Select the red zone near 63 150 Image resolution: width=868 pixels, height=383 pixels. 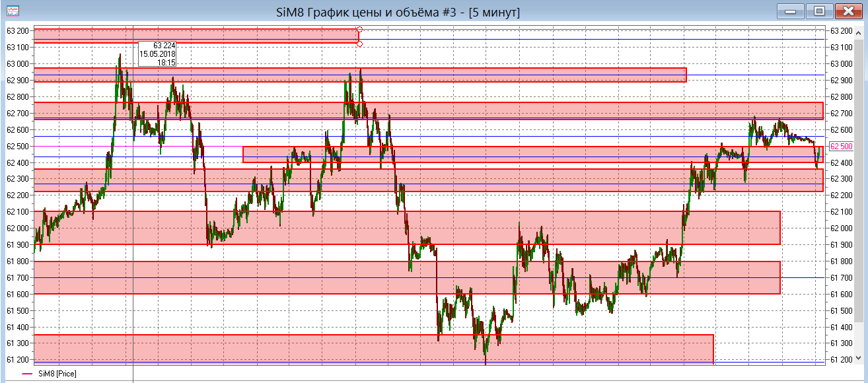[196, 36]
